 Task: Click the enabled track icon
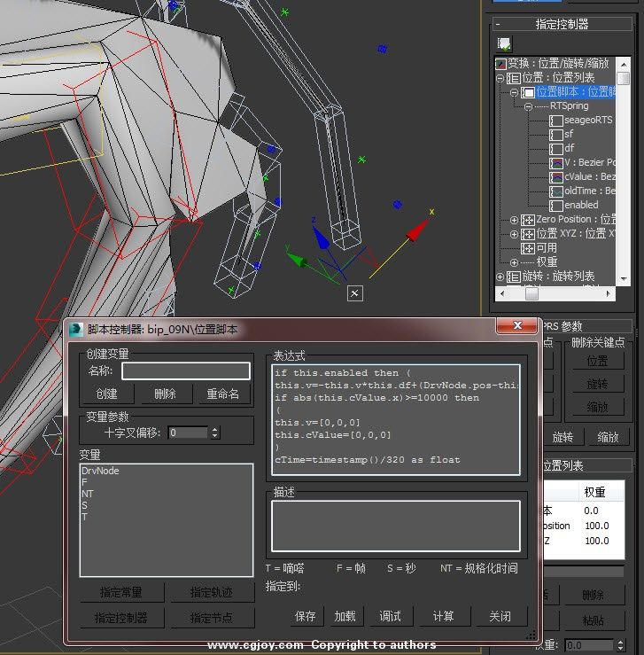(x=556, y=206)
